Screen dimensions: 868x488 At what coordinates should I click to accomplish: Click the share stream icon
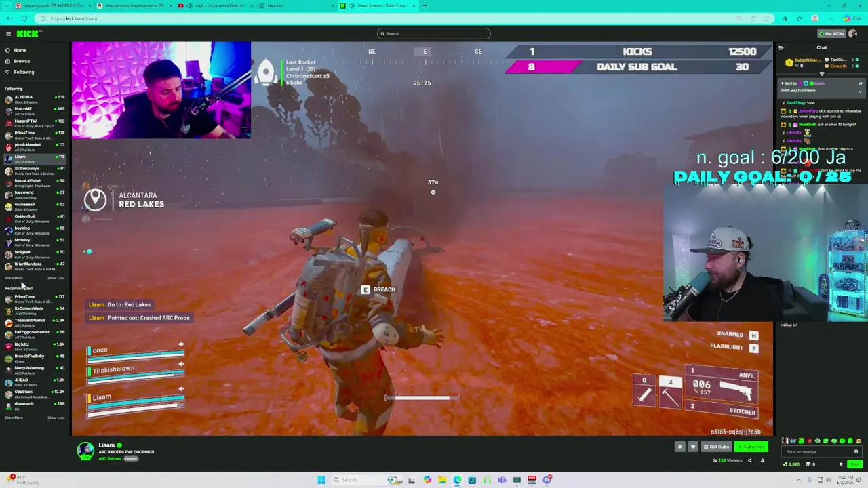coord(749,460)
